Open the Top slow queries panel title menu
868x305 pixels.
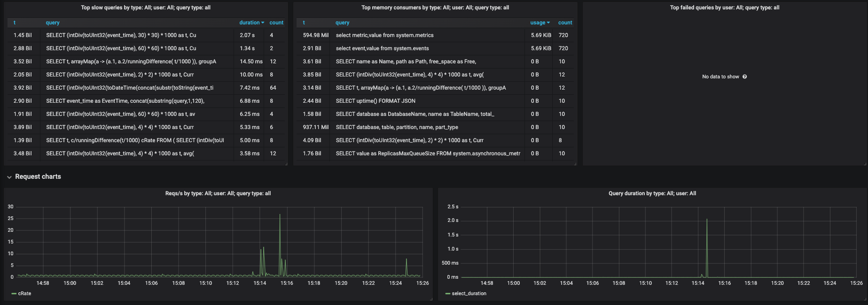coord(146,8)
